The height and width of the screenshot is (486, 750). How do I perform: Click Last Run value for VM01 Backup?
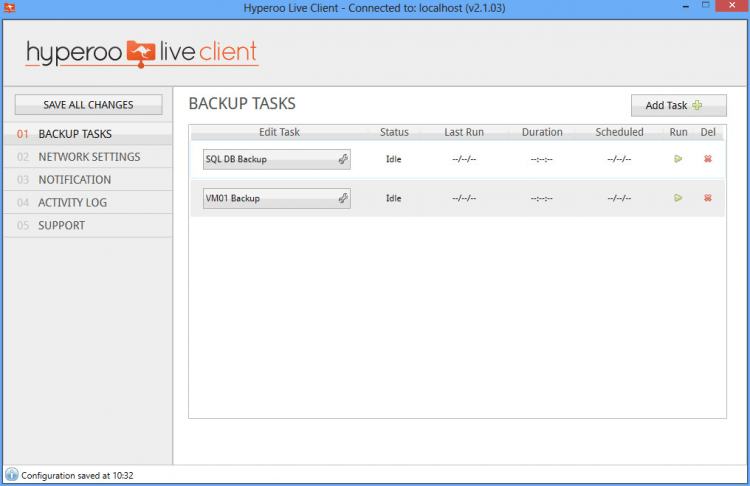tap(464, 198)
